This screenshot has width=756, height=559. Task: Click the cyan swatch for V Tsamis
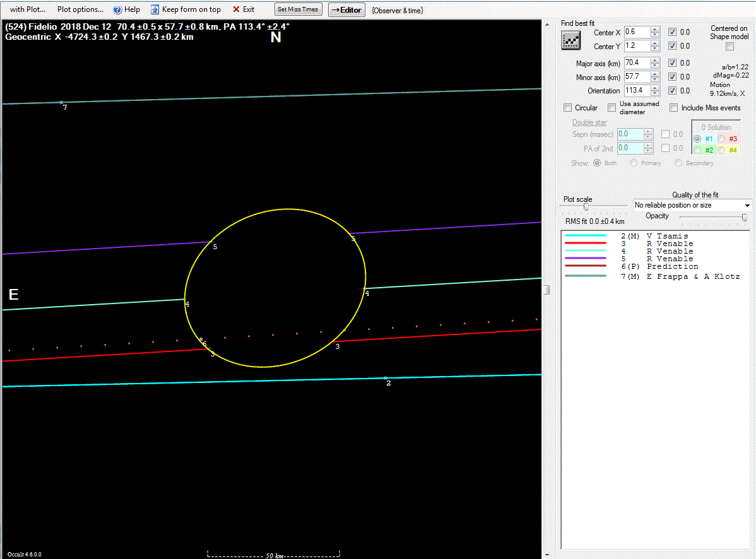click(586, 235)
